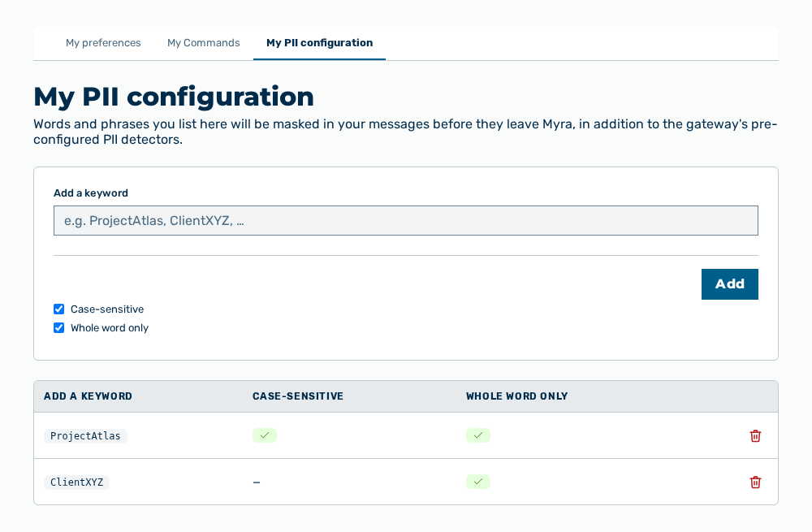
Task: Click the dash in ClientXYZ case-sensitive column
Action: point(257,482)
